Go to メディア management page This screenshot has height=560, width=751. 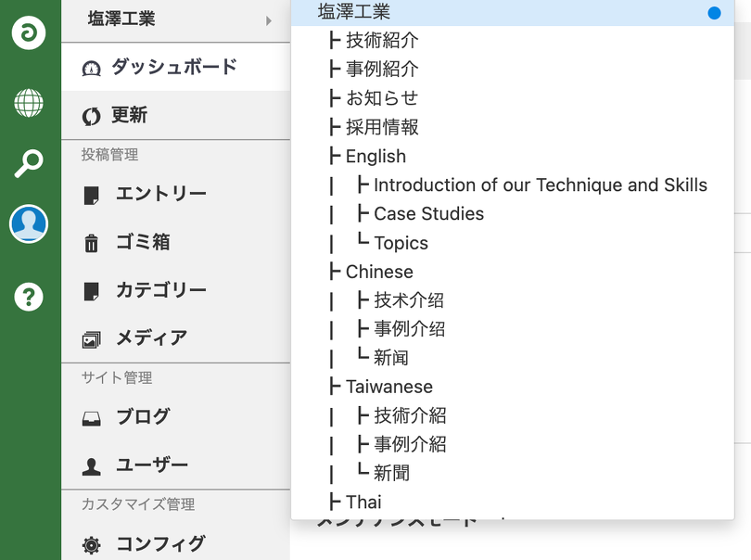click(x=151, y=338)
